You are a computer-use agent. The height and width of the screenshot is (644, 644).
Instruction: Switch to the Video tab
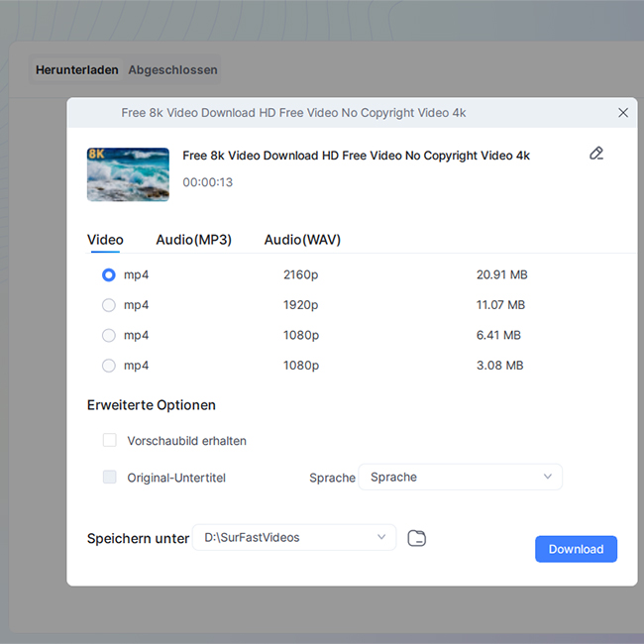(x=105, y=240)
